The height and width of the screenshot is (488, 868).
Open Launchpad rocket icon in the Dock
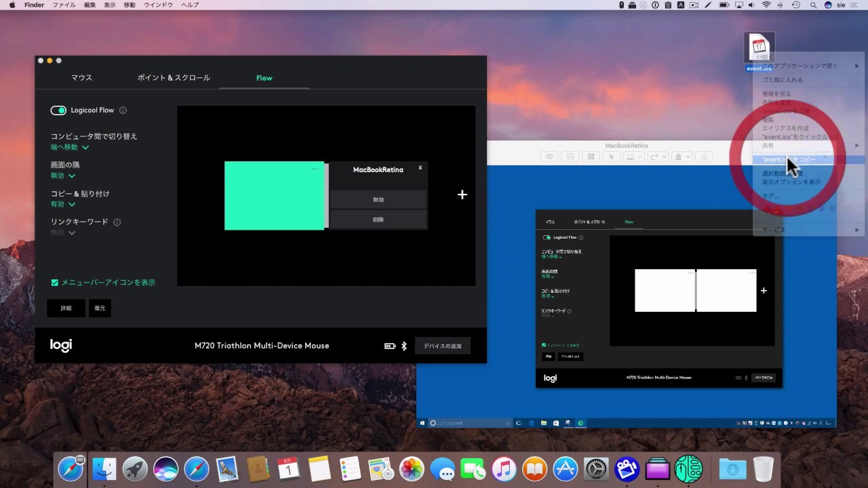coord(135,468)
